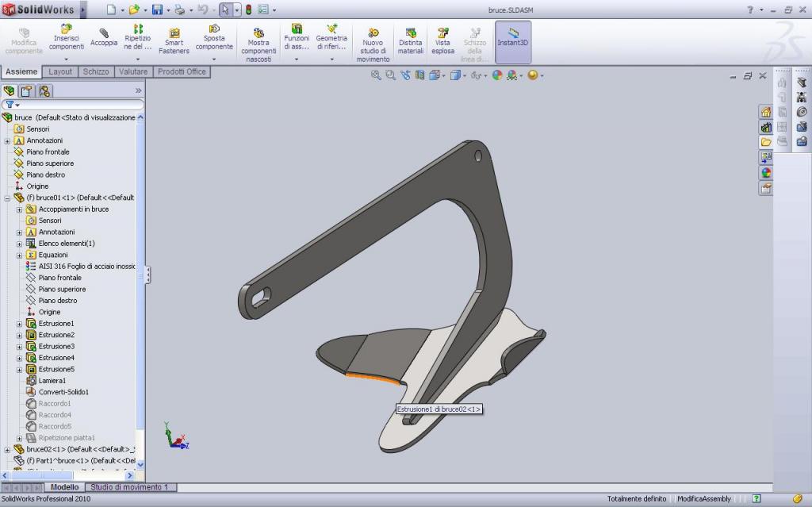Click the Zoom to area icon

pos(390,75)
